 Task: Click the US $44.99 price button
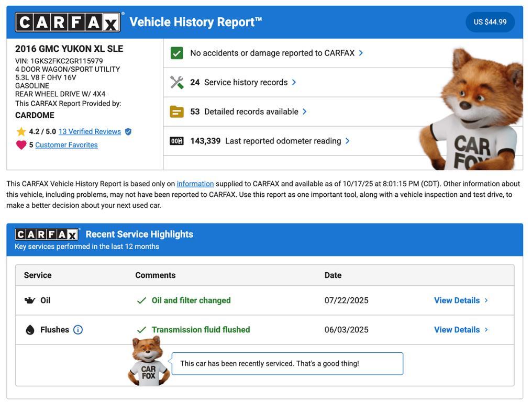click(x=490, y=22)
